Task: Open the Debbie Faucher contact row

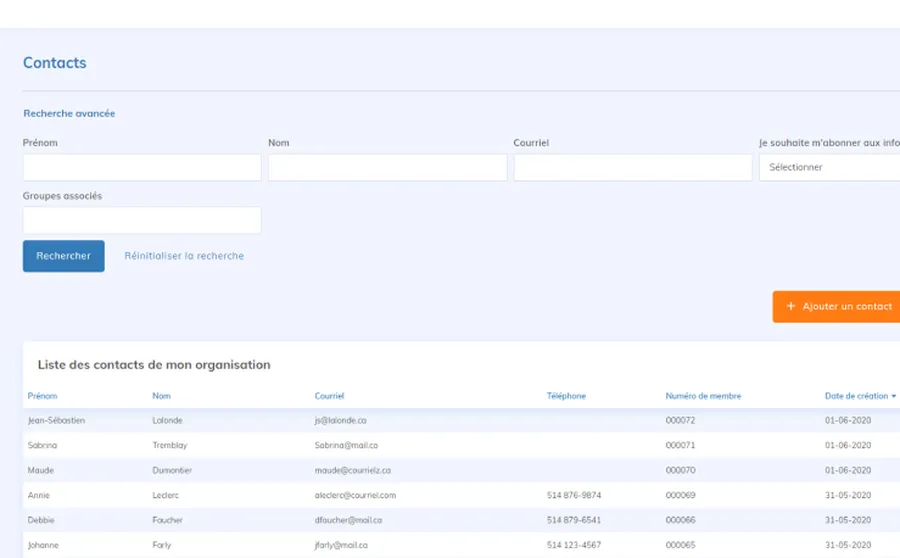Action: tap(450, 520)
